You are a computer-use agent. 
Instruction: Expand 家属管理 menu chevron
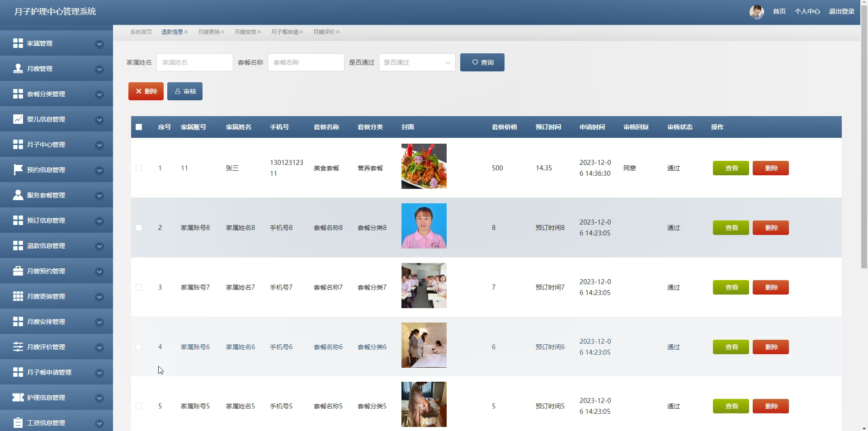[99, 44]
